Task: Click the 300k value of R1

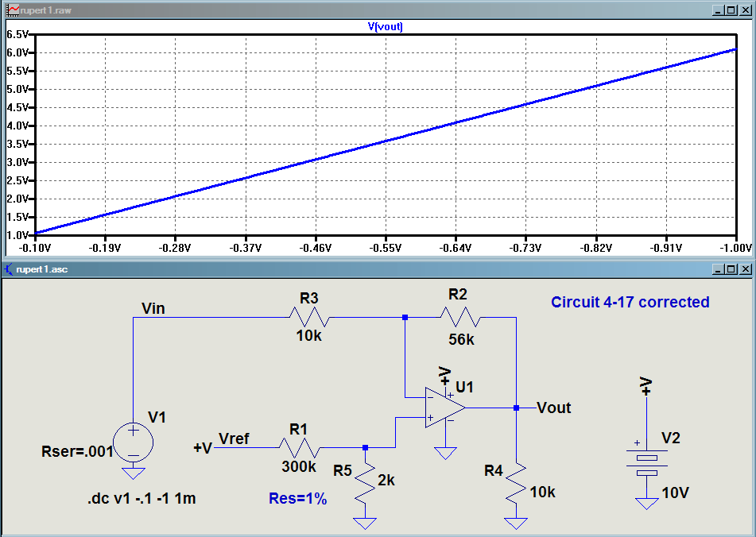Action: [x=299, y=466]
